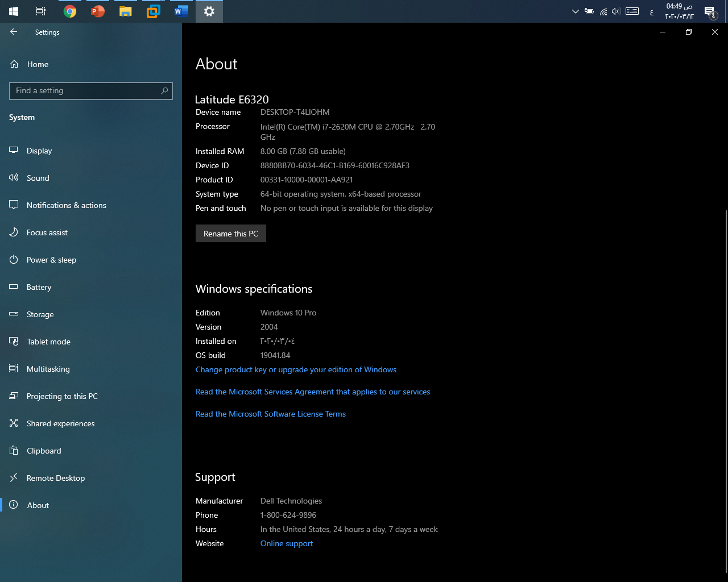
Task: Click the window's vertical scrollbar
Action: (x=726, y=392)
